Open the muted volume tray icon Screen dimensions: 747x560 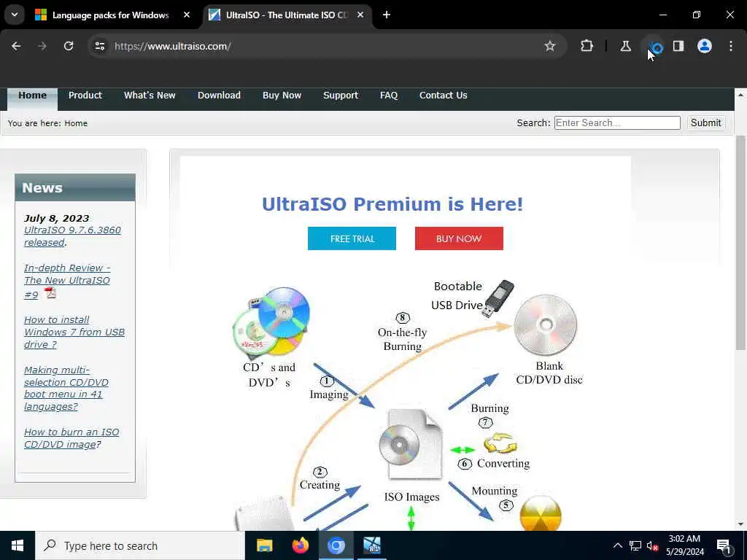(653, 545)
